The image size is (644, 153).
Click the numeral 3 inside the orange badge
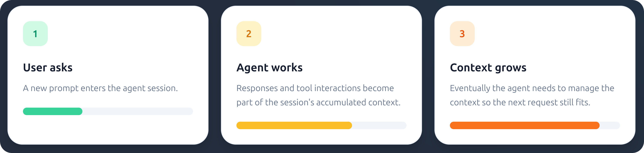click(462, 34)
